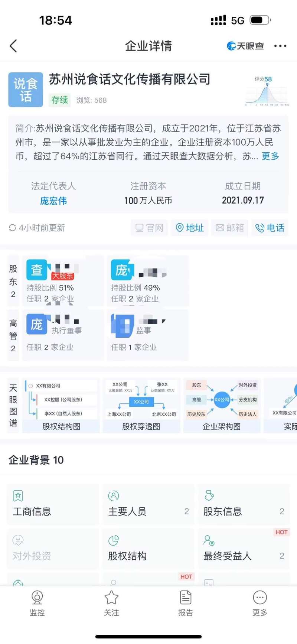Open the 股权穿透图 diagram
The image size is (297, 644).
(x=141, y=406)
